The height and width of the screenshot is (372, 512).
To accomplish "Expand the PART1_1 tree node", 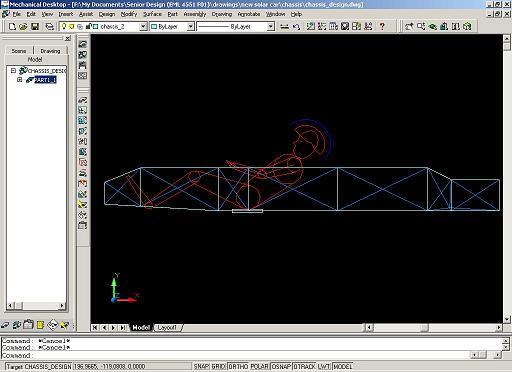I will point(20,80).
